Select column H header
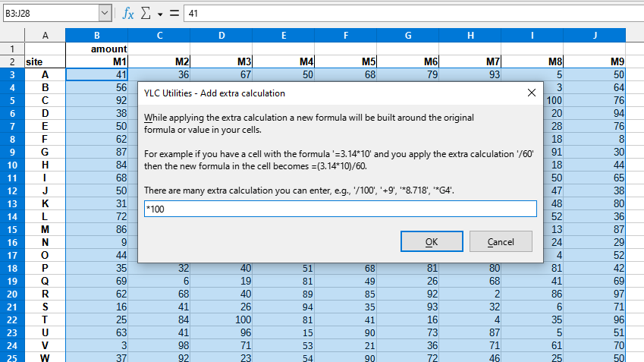The width and height of the screenshot is (644, 362). pos(470,36)
